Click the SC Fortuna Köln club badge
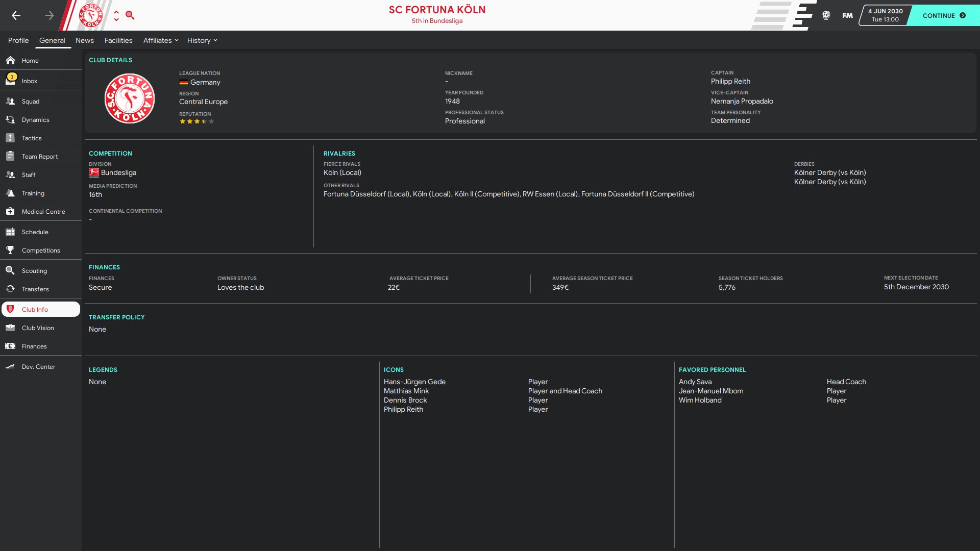The height and width of the screenshot is (551, 980). click(130, 98)
